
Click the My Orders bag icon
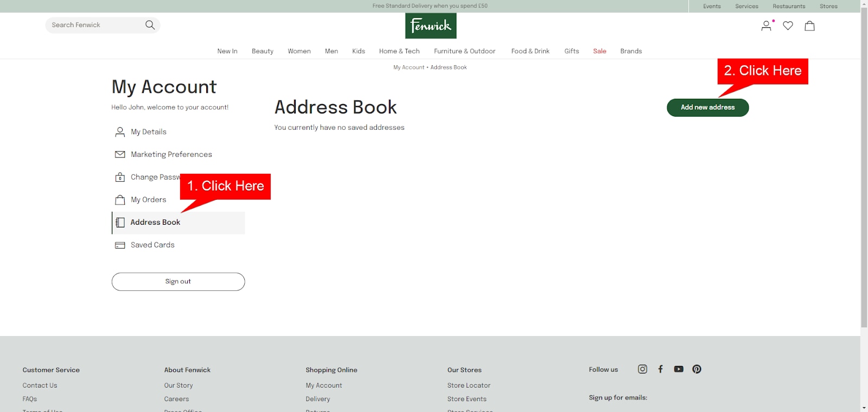120,200
